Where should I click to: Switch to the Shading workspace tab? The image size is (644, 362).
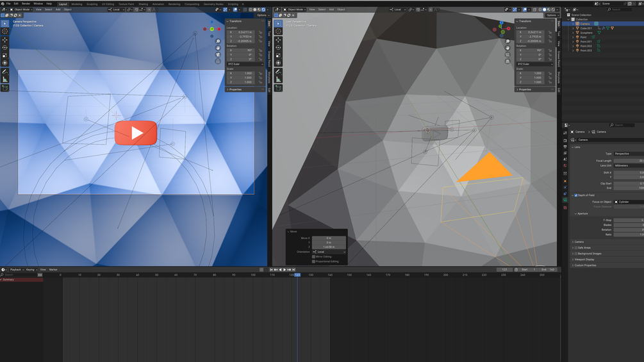(x=143, y=4)
